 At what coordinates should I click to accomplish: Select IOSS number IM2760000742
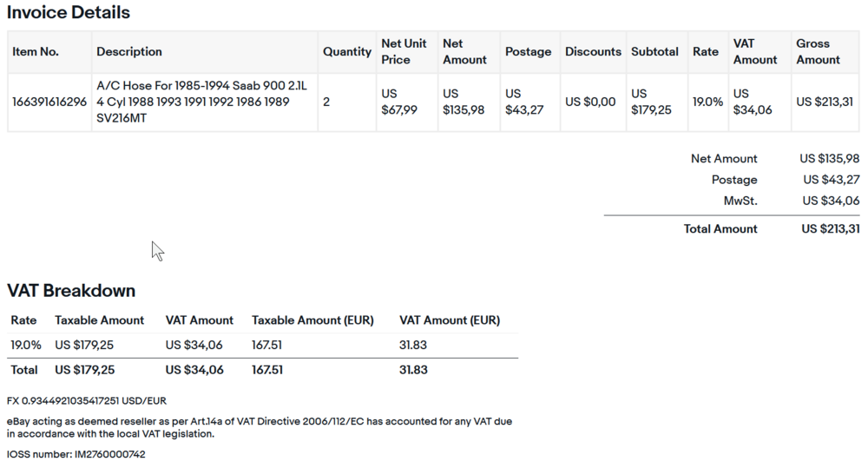(76, 455)
